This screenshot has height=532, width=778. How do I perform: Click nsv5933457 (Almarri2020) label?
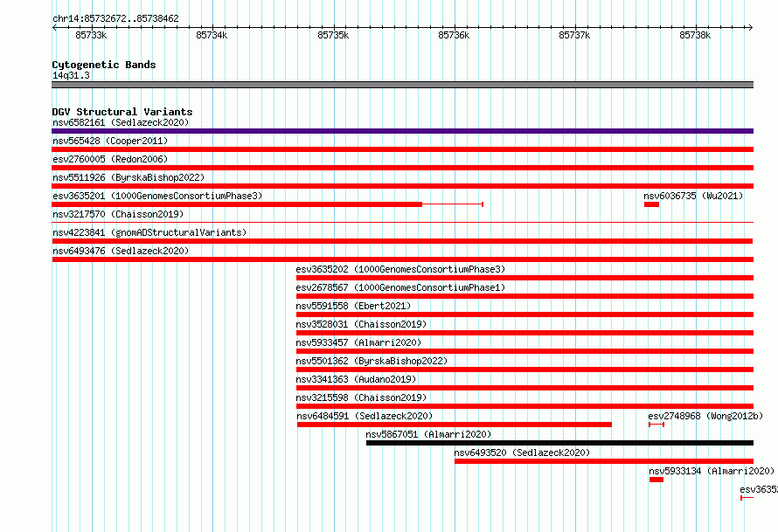[x=358, y=342]
